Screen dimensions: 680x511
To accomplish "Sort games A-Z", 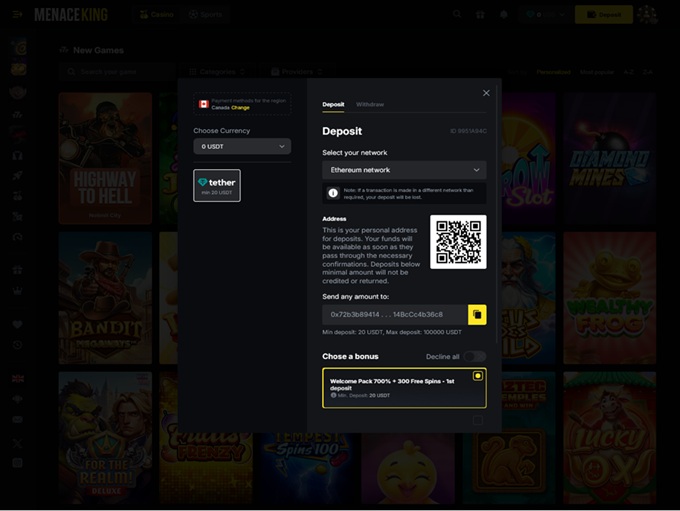I will pyautogui.click(x=628, y=72).
